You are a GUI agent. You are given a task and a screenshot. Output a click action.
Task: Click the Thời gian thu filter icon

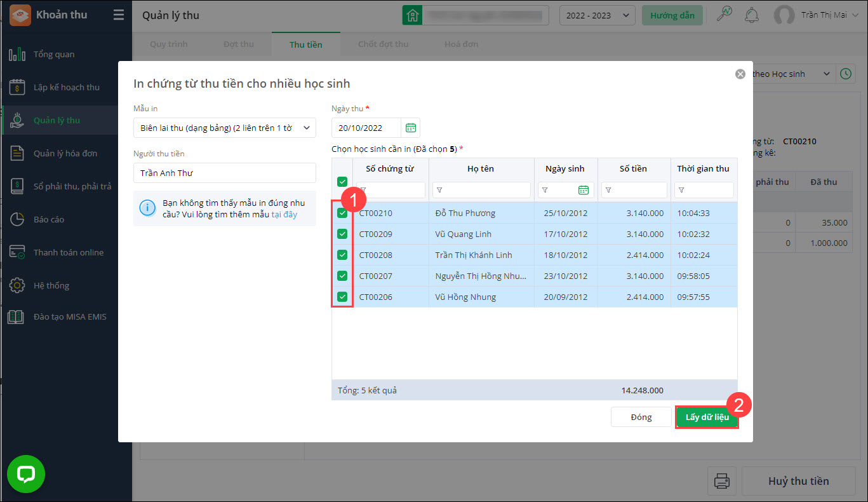pyautogui.click(x=681, y=190)
